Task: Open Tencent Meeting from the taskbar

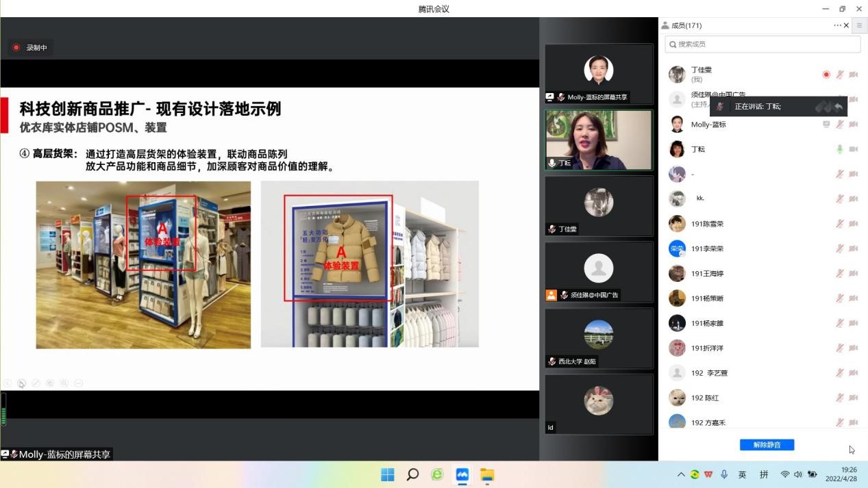Action: coord(462,474)
